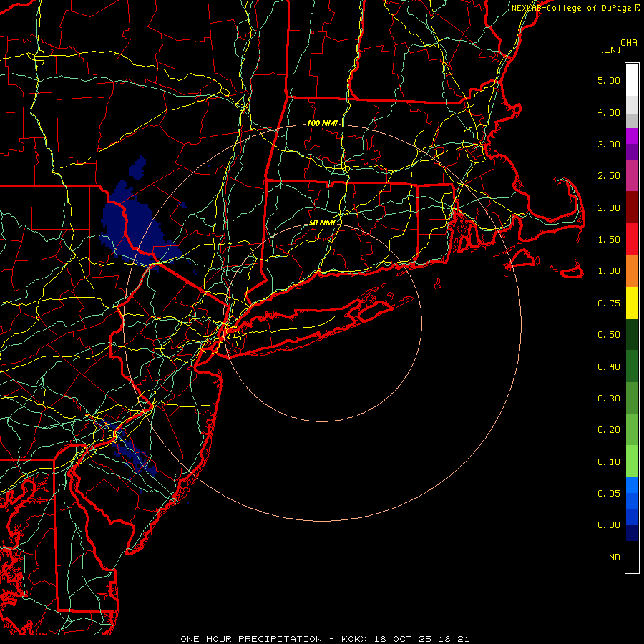Viewport: 644px width, 644px height.
Task: Click the [IN] units label
Action: (610, 49)
